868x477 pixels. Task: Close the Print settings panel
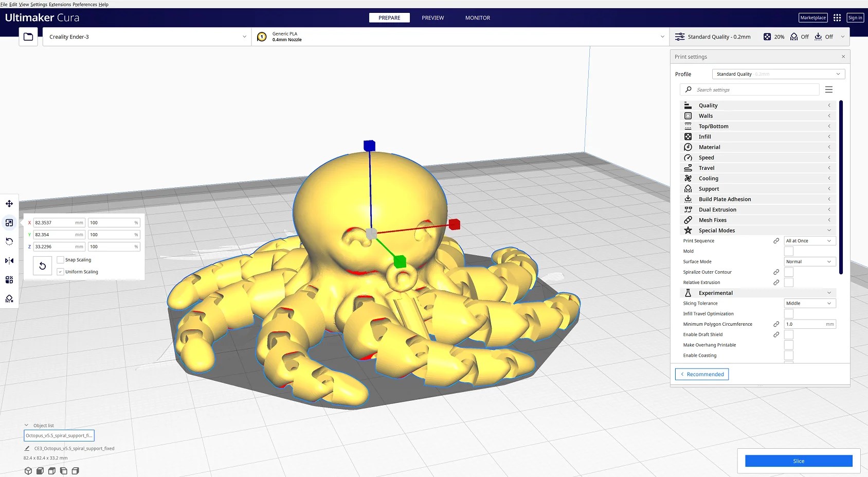[843, 57]
